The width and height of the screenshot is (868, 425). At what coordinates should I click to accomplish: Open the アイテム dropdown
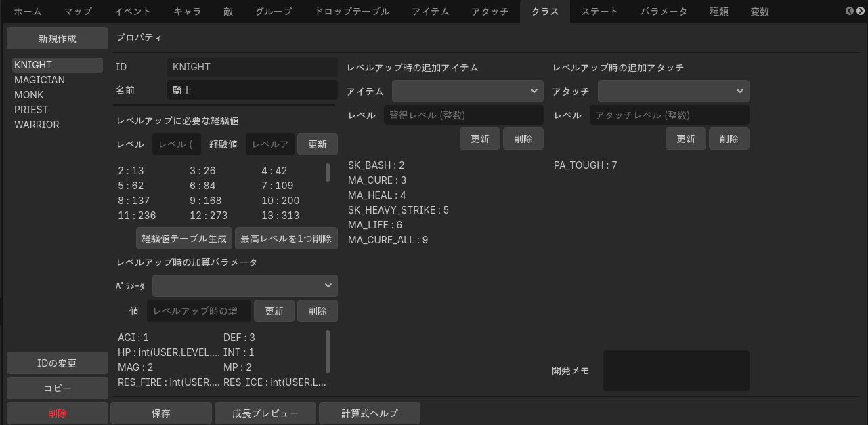[468, 91]
